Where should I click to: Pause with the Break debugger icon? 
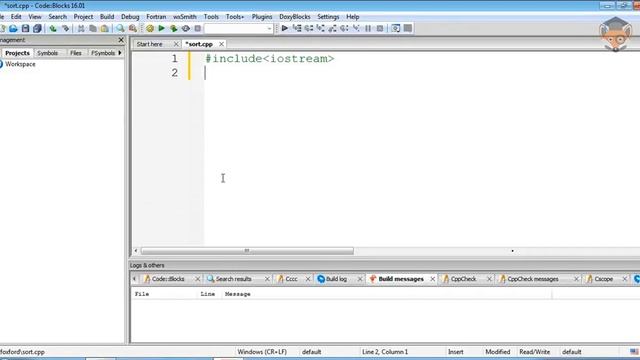pyautogui.click(x=368, y=29)
